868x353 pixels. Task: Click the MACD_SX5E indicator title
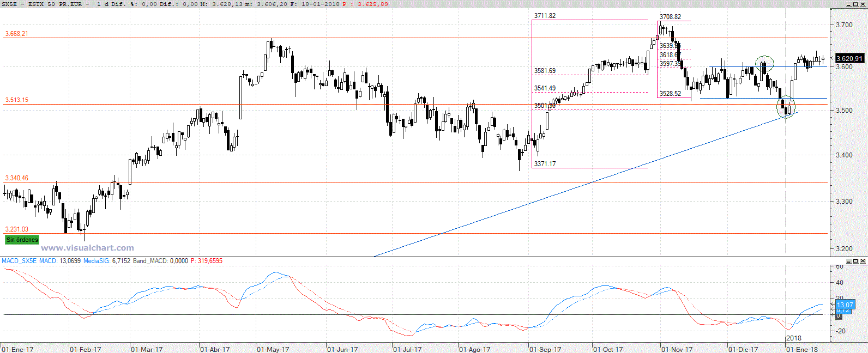(x=19, y=261)
